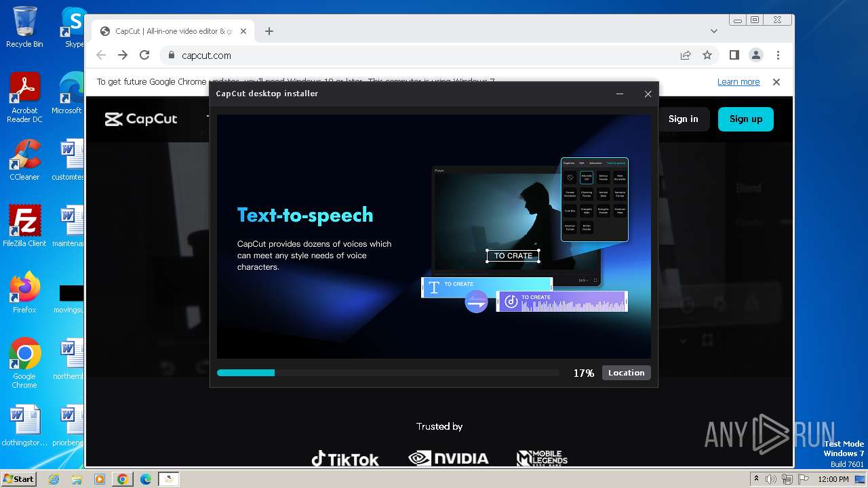Click the Location button in the installer
Viewport: 868px width, 488px height.
coord(626,373)
